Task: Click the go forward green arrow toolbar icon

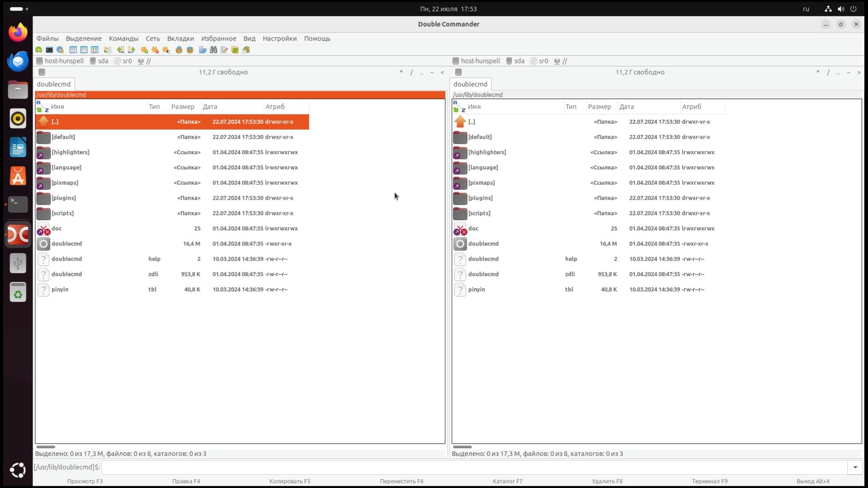Action: pyautogui.click(x=131, y=50)
